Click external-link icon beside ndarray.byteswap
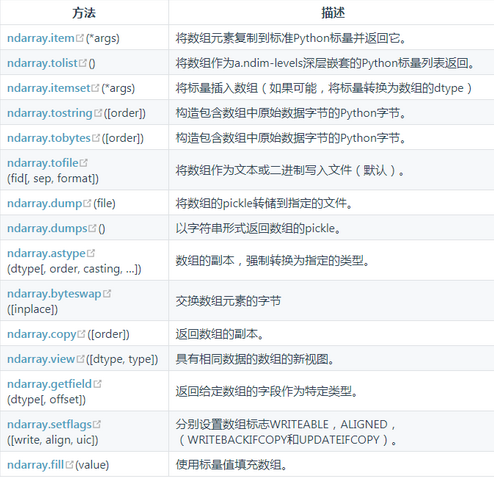Viewport: 494px width, 477px height. [107, 293]
